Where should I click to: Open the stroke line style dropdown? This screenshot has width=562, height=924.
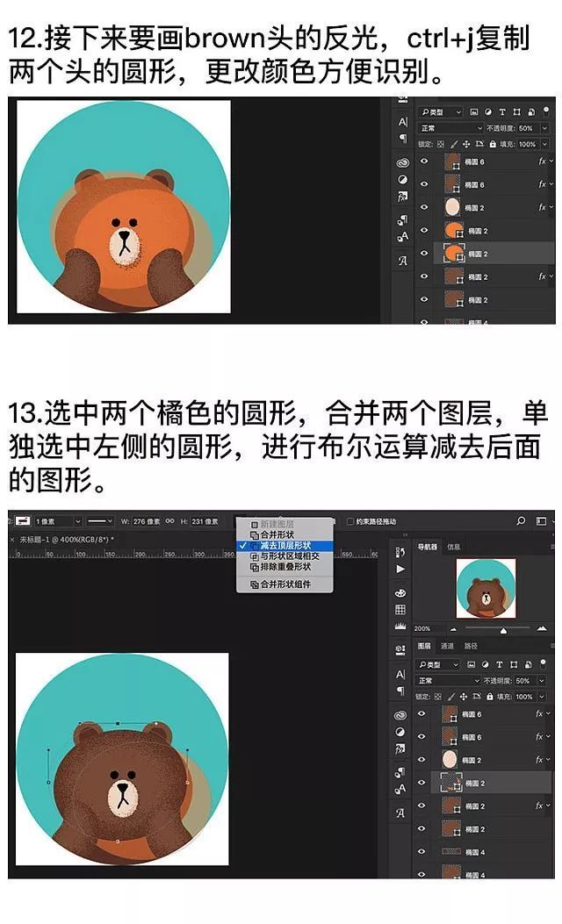99,521
